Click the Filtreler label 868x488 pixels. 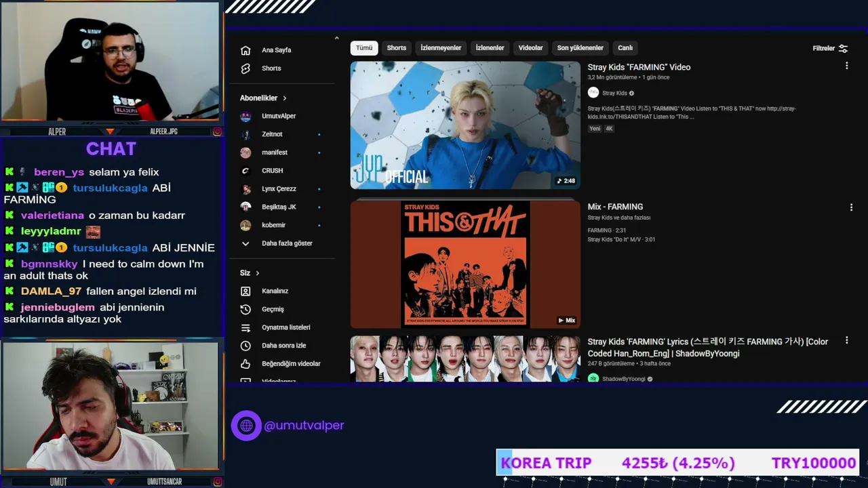(824, 48)
